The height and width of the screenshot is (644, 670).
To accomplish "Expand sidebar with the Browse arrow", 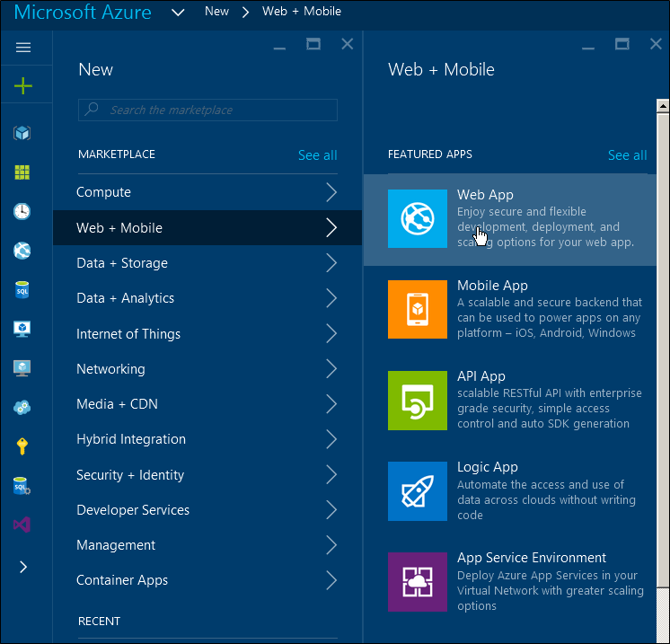I will click(23, 567).
